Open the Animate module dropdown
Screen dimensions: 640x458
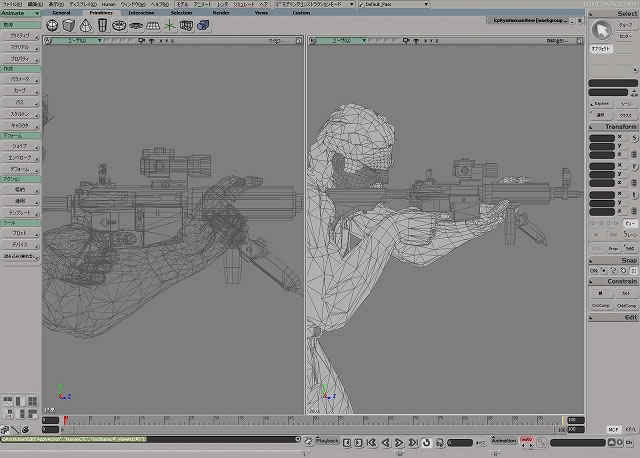pos(20,13)
